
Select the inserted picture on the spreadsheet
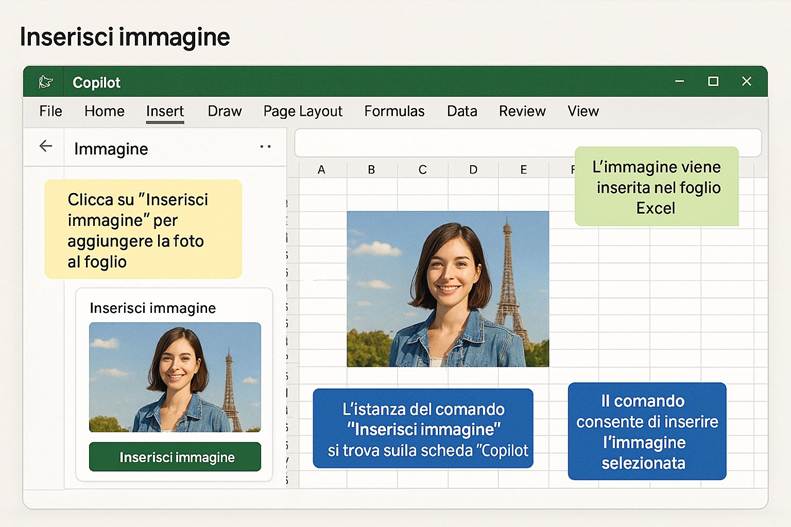(x=447, y=289)
